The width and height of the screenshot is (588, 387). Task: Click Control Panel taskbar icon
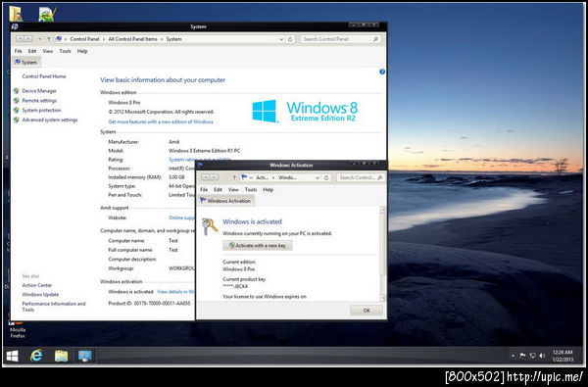click(85, 356)
